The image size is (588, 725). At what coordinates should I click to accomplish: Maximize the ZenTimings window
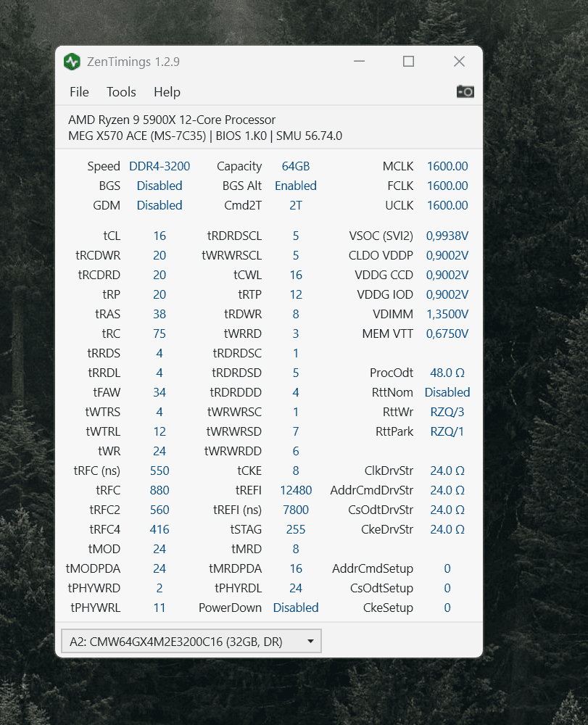(409, 62)
